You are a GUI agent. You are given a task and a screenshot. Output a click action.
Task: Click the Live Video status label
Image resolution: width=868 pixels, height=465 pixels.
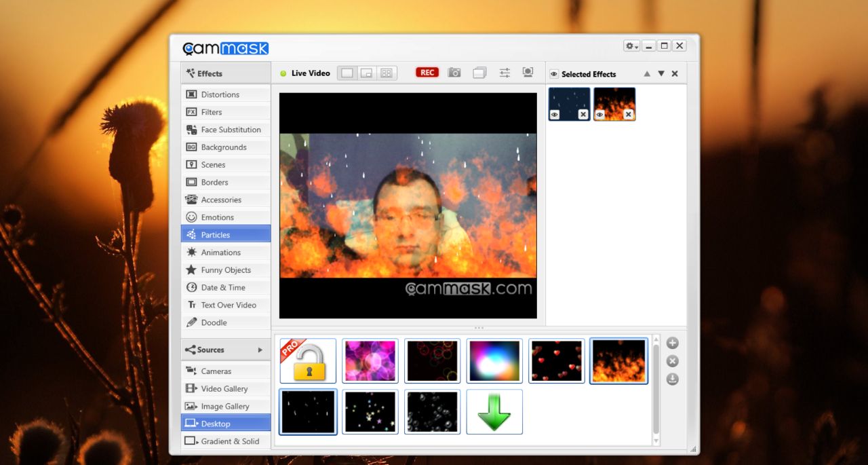[311, 73]
